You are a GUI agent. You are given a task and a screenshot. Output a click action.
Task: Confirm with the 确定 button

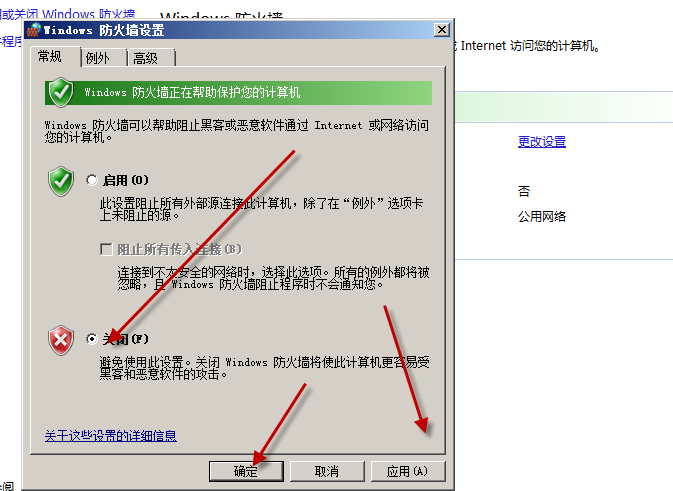(x=246, y=471)
